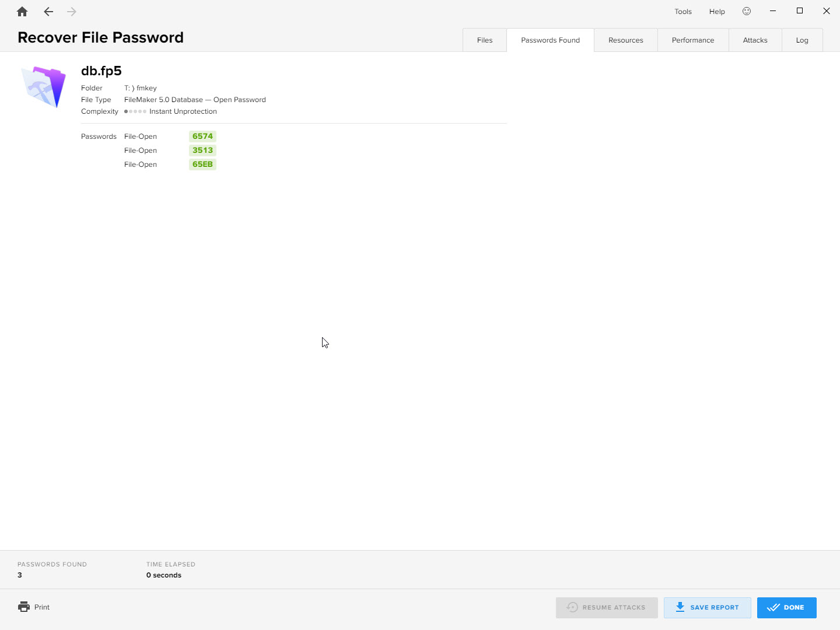Select the recovered password 6574 badge
Screen dimensions: 840x630
(202, 136)
